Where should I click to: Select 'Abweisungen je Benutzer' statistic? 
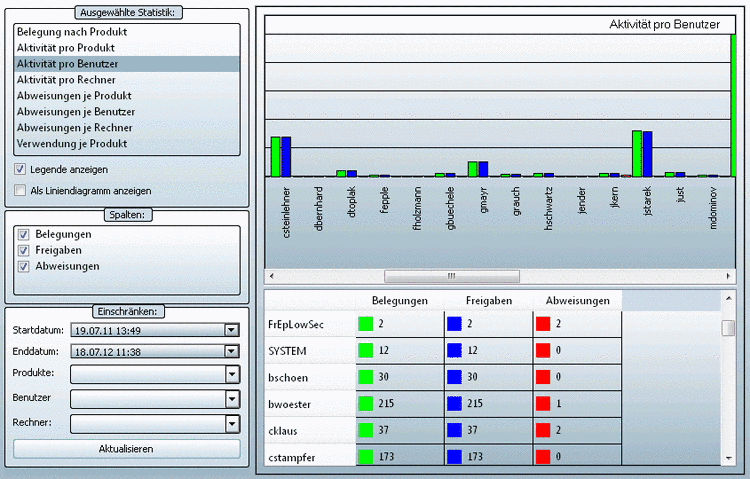(x=127, y=111)
